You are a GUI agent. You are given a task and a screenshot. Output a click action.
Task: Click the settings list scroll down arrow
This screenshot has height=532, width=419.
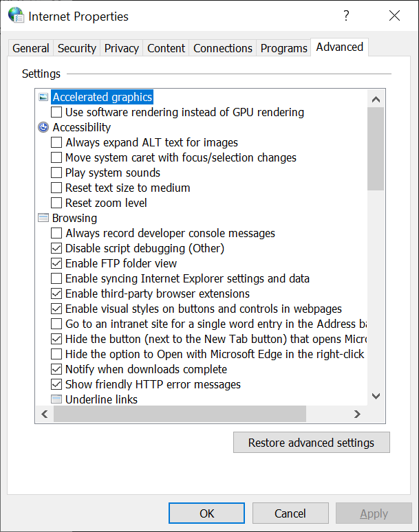coord(376,396)
